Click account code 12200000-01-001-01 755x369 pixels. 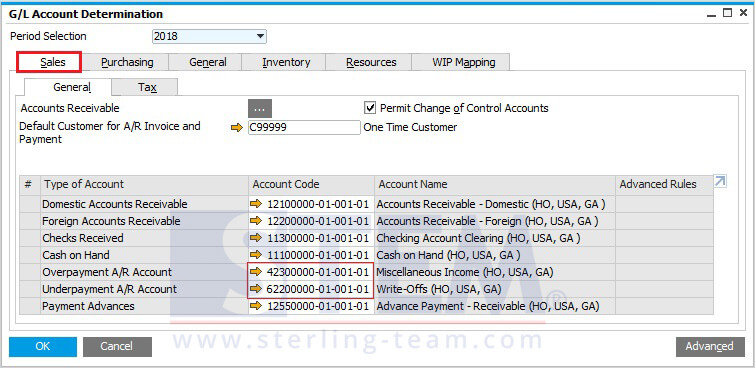pyautogui.click(x=318, y=221)
